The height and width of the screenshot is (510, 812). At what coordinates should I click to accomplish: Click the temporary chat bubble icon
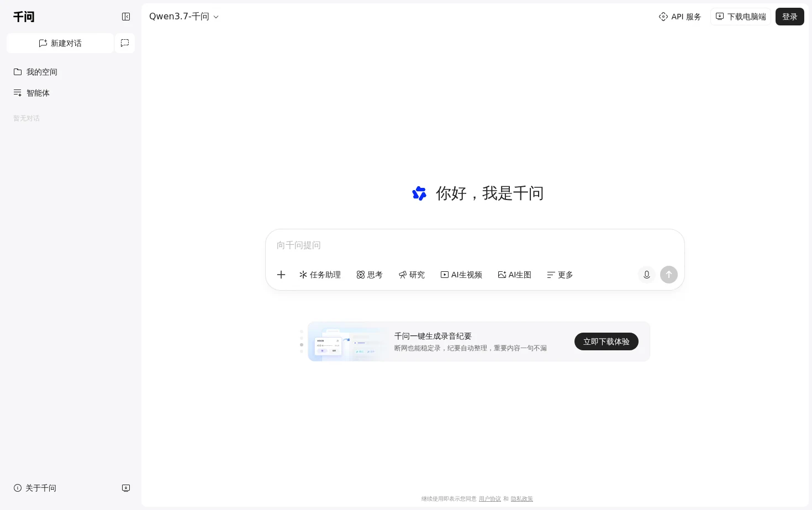coord(125,43)
